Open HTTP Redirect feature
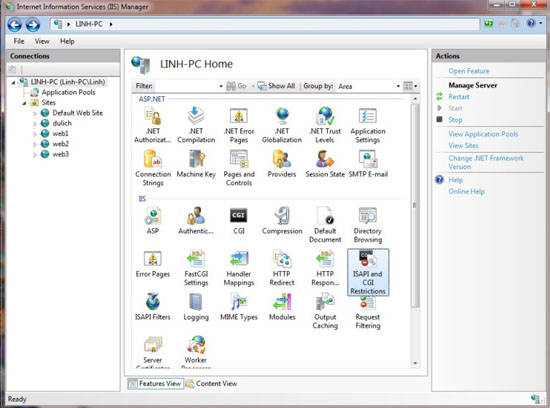 [x=282, y=268]
